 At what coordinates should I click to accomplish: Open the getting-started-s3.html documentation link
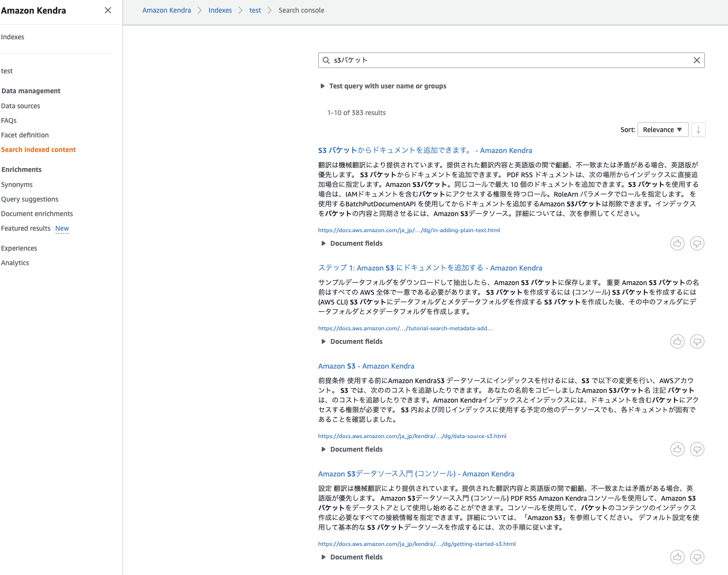click(416, 544)
